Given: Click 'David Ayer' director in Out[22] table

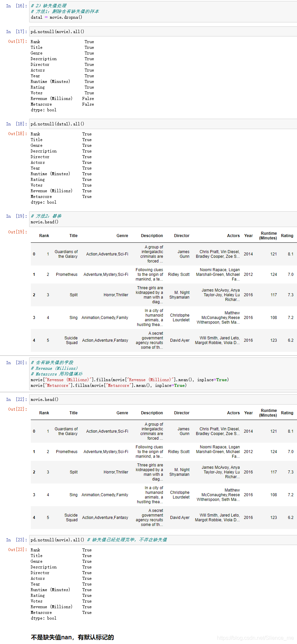Looking at the screenshot, I should [180, 518].
